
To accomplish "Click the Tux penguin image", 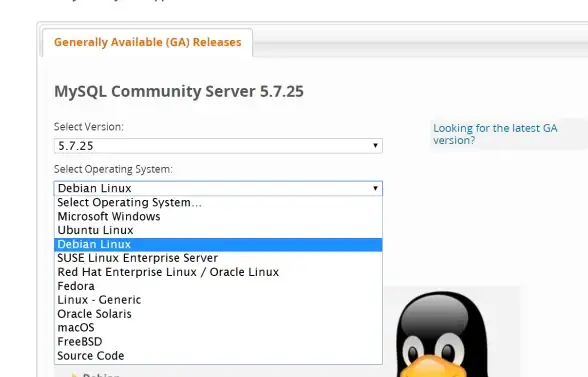I will [442, 334].
